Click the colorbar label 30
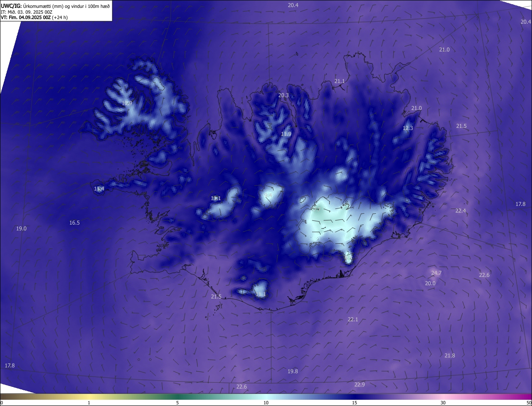This screenshot has width=532, height=406. 443,403
